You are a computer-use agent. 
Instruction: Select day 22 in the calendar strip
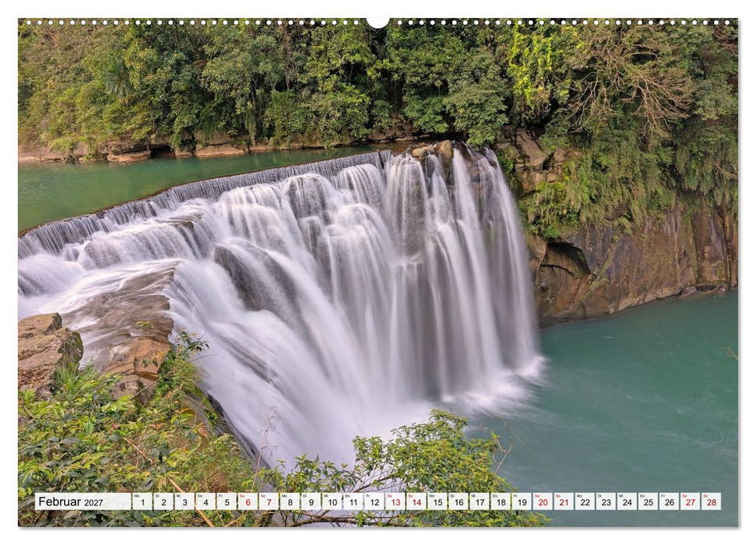pos(585,501)
